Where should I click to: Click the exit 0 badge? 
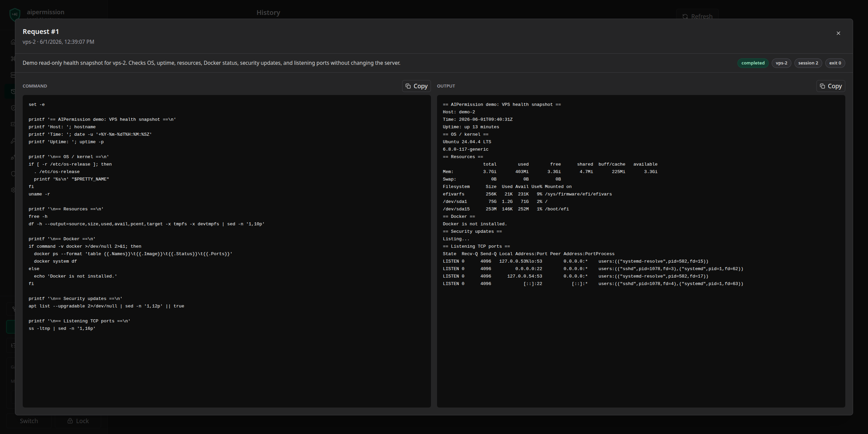(835, 63)
